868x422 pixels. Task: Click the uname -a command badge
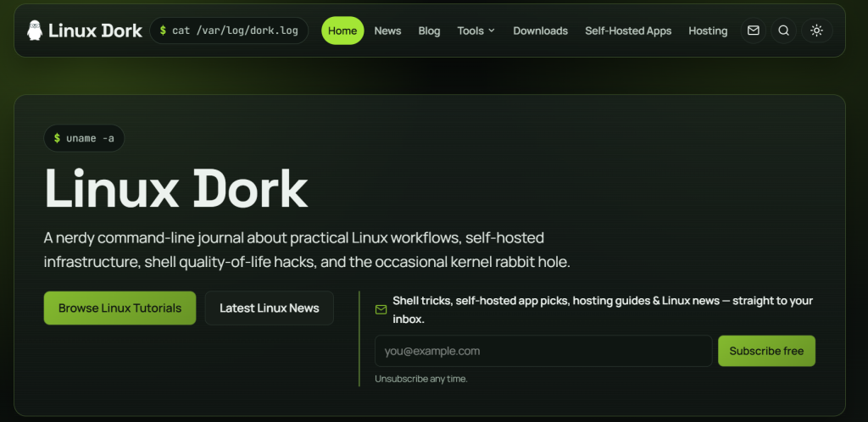pos(84,138)
